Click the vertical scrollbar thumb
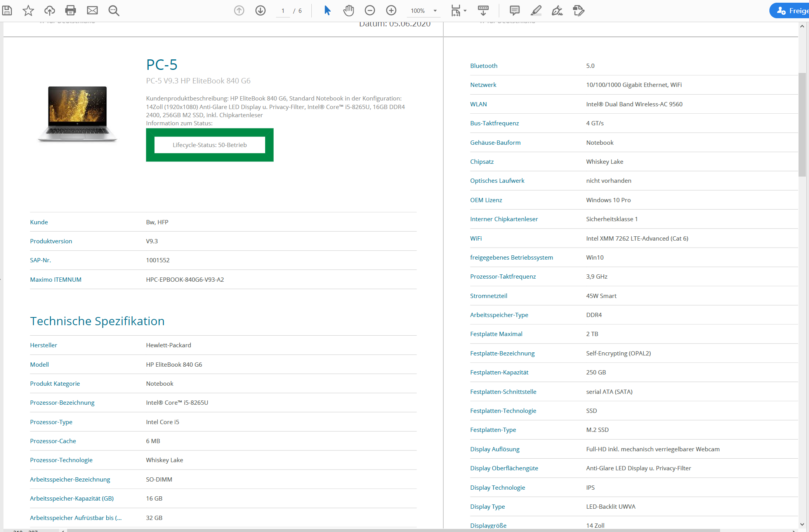The width and height of the screenshot is (809, 532). tap(802, 124)
